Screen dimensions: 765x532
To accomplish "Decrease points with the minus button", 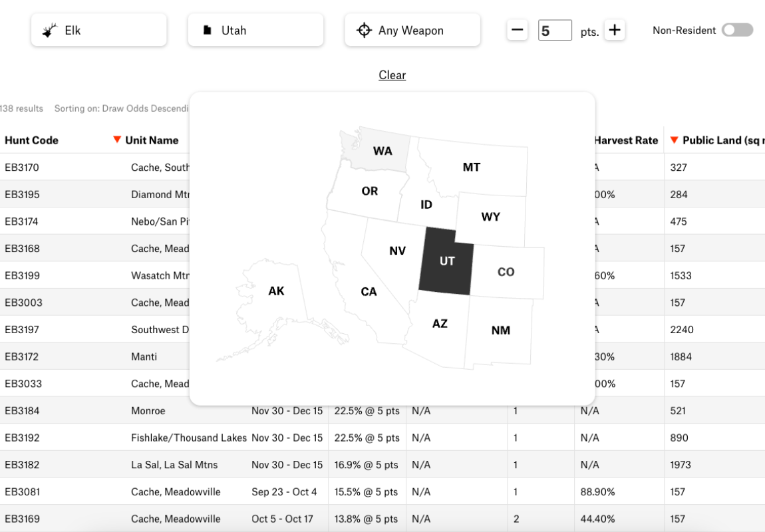I will [x=517, y=30].
